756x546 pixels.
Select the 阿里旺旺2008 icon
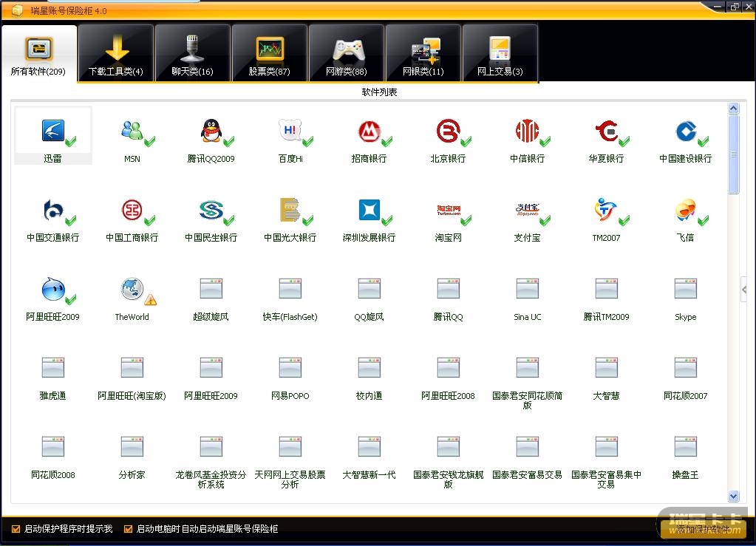point(449,368)
